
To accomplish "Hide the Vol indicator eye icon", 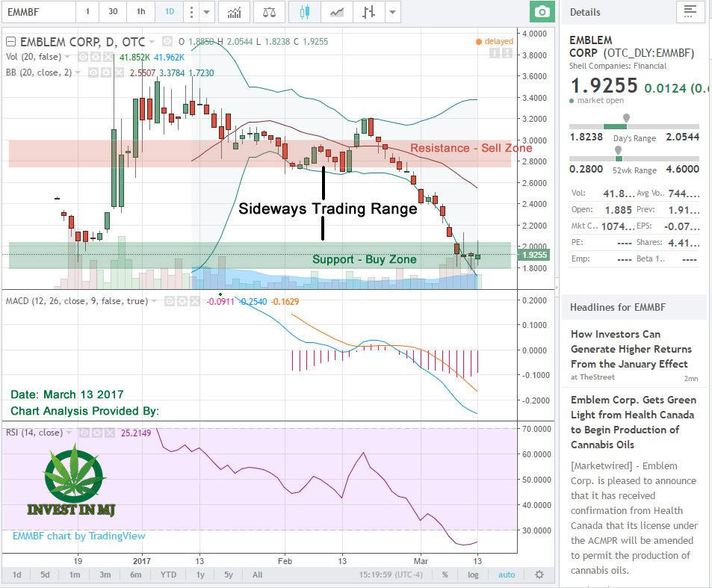I will click(83, 58).
